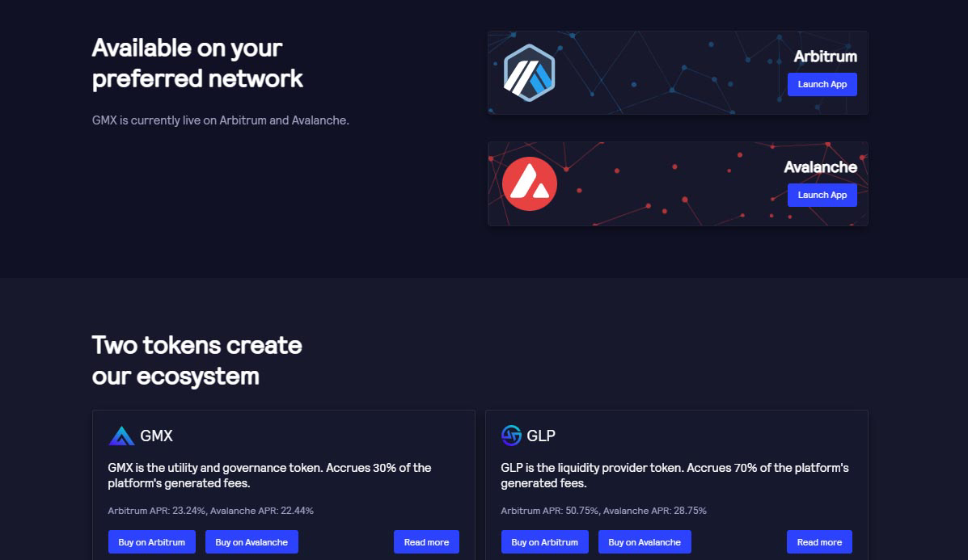Viewport: 968px width, 560px height.
Task: Click the red Avalanche logo
Action: pyautogui.click(x=529, y=183)
